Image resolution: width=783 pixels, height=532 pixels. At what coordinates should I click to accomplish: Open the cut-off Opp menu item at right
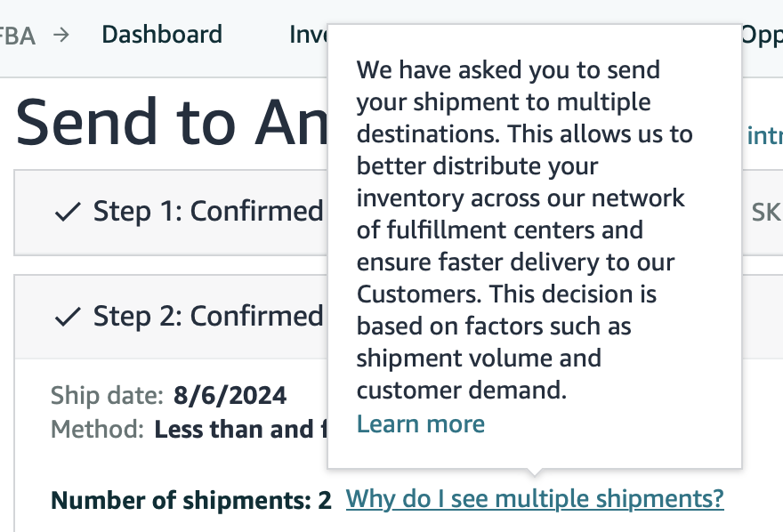(x=763, y=36)
